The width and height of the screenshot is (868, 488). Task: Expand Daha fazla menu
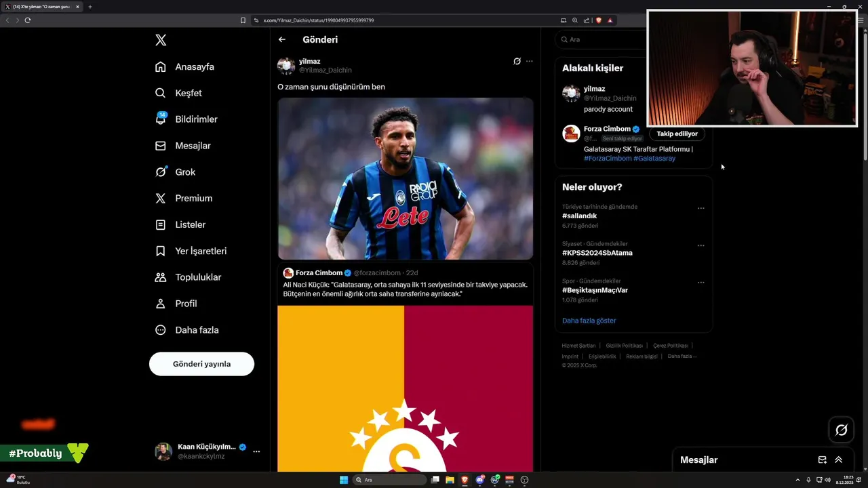(x=186, y=330)
